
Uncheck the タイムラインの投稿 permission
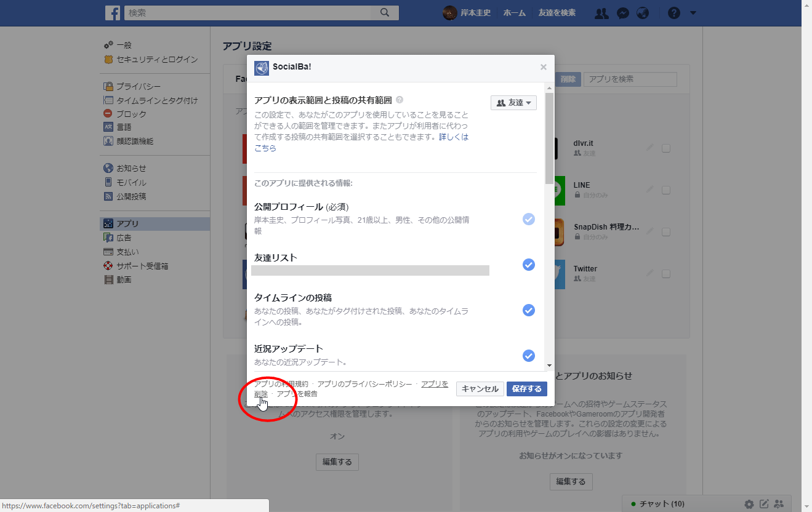[x=528, y=310]
